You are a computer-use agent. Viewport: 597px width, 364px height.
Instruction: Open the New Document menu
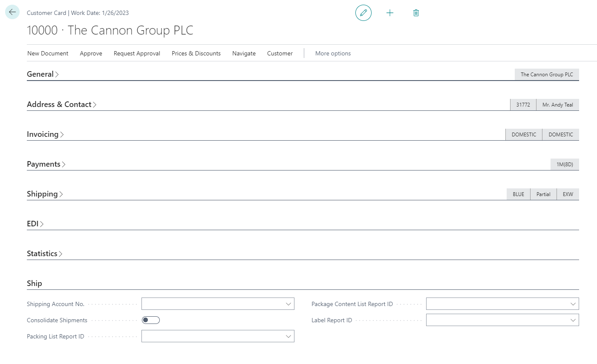click(48, 53)
